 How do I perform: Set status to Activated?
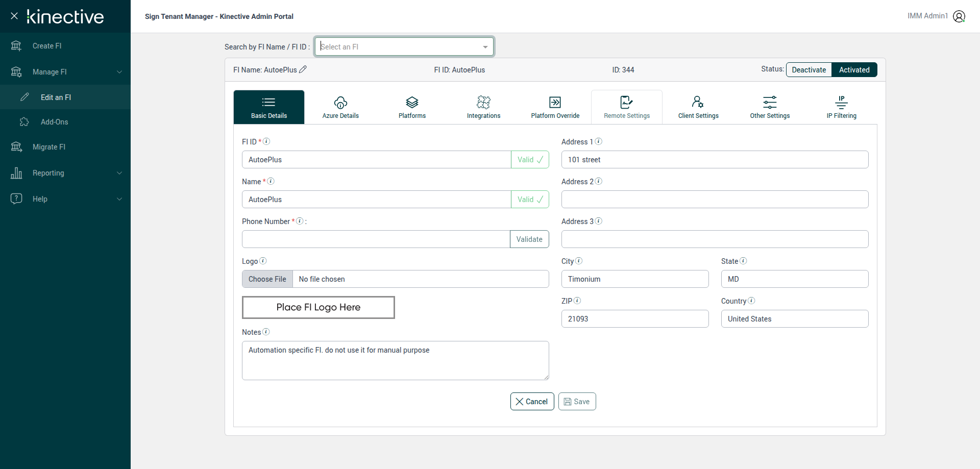coord(854,70)
